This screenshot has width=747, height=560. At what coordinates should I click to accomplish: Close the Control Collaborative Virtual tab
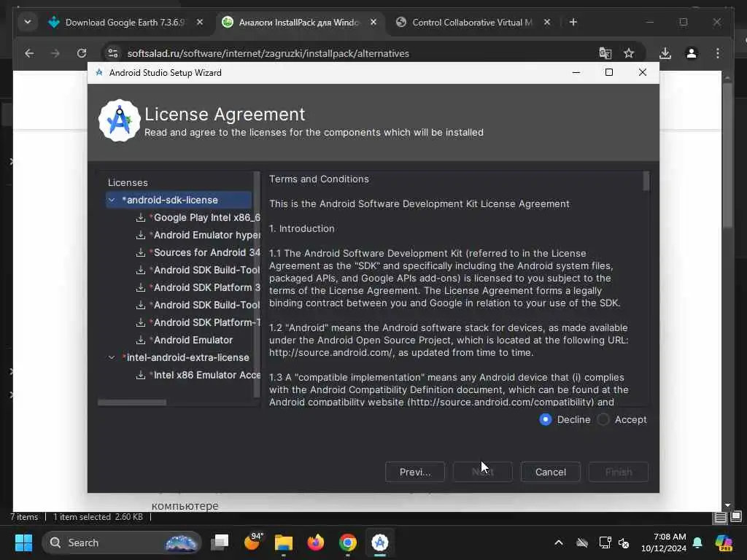point(547,23)
